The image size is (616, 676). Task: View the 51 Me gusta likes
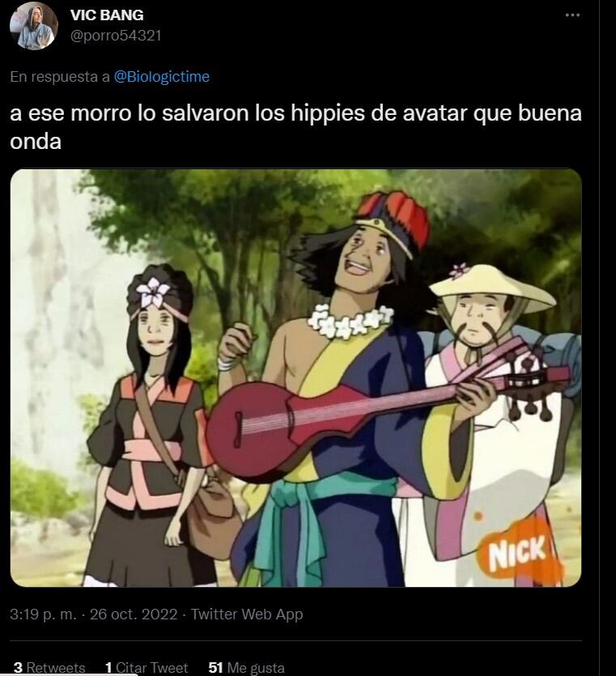(x=247, y=667)
